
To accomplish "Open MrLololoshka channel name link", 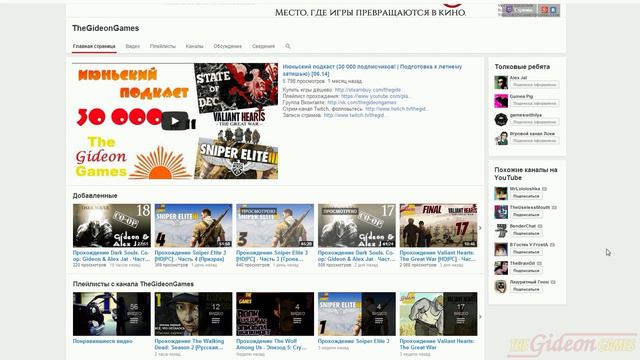I will pyautogui.click(x=525, y=189).
